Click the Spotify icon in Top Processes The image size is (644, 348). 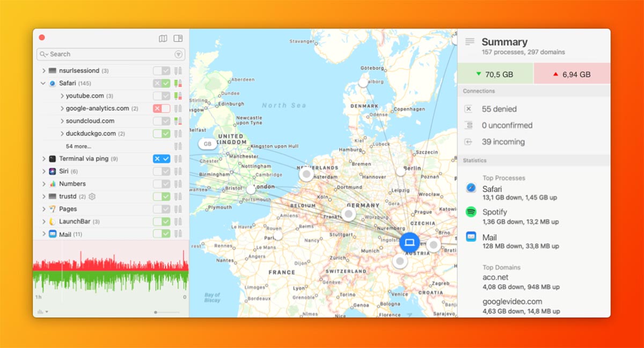471,212
